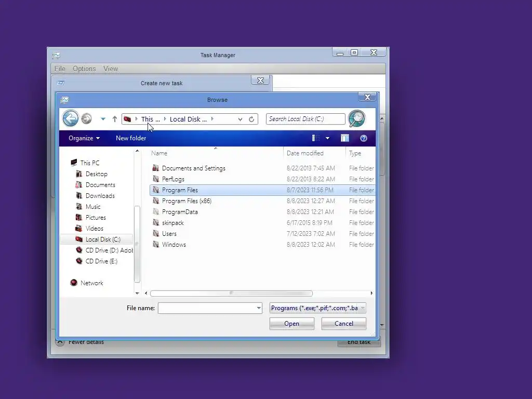The height and width of the screenshot is (399, 532).
Task: Select the 'Program Files (x86)' folder name
Action: coord(187,201)
